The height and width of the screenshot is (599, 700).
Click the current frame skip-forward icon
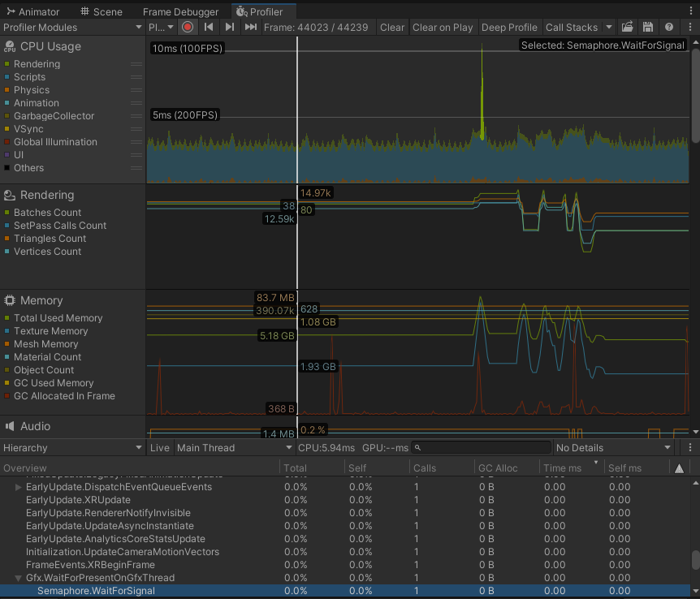[x=250, y=27]
